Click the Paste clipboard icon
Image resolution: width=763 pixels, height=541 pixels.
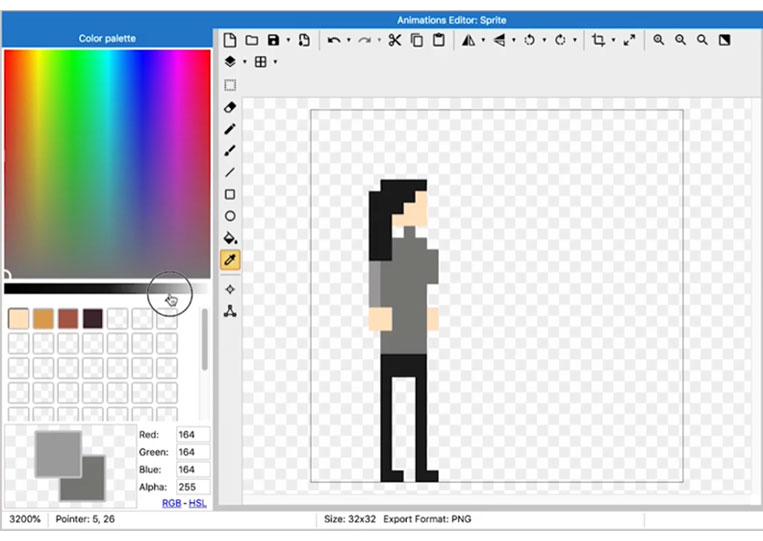[439, 40]
